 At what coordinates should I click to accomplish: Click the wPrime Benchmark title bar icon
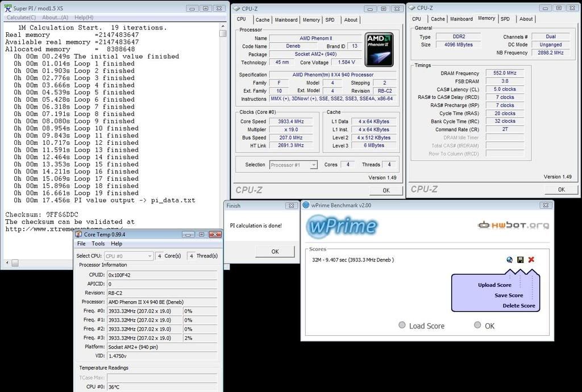click(306, 205)
